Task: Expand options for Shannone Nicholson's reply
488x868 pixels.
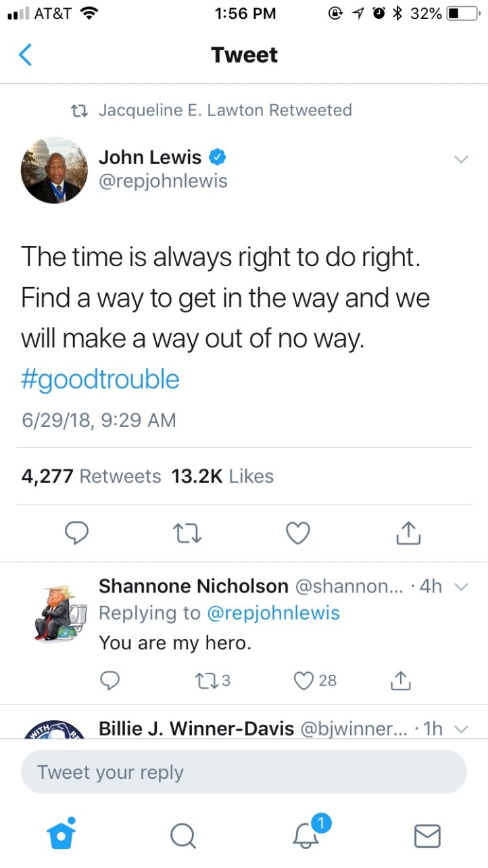Action: [461, 587]
